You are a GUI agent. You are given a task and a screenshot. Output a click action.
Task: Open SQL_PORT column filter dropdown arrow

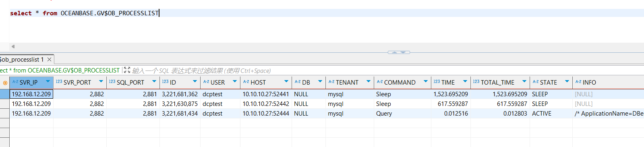[x=154, y=82]
